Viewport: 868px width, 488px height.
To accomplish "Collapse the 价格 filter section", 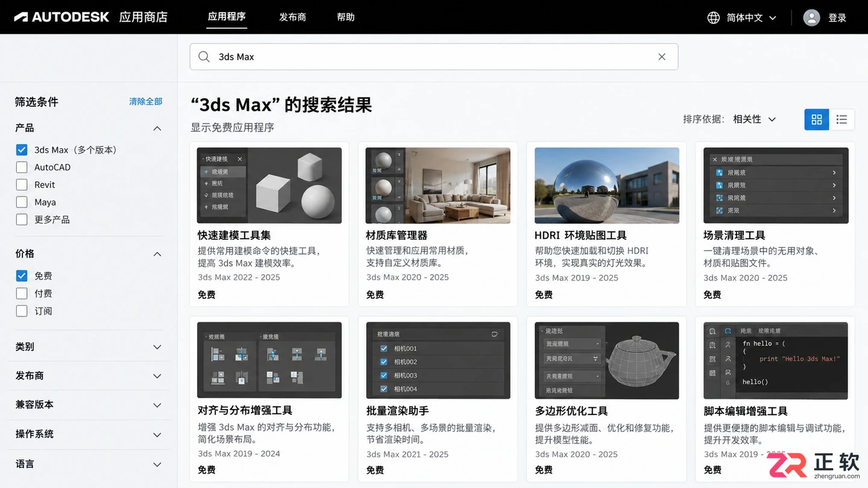I will [x=157, y=254].
